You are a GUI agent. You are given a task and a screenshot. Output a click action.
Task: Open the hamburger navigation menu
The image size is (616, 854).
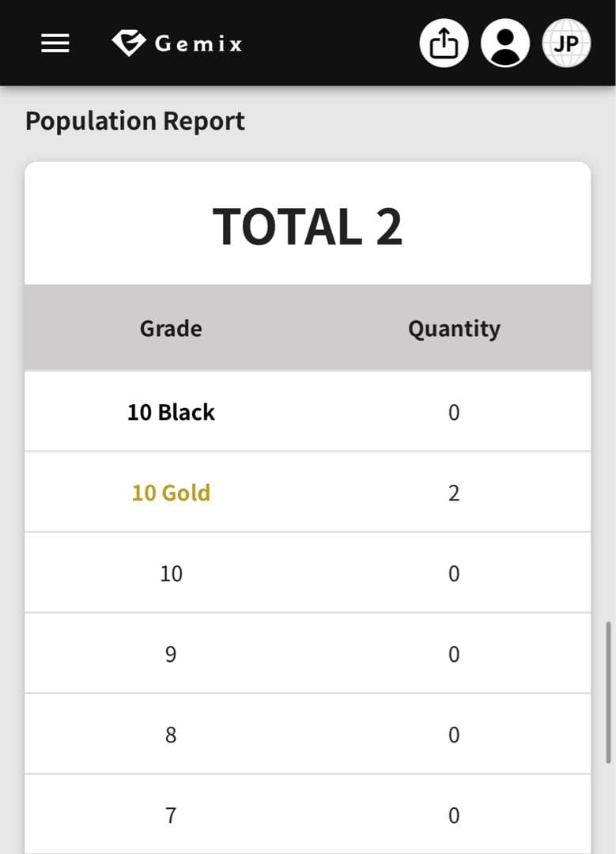[x=55, y=43]
